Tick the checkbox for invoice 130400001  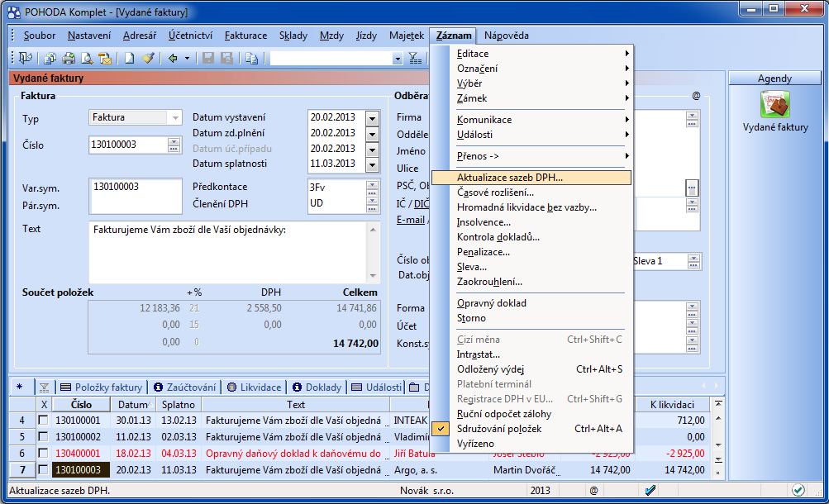[x=43, y=454]
